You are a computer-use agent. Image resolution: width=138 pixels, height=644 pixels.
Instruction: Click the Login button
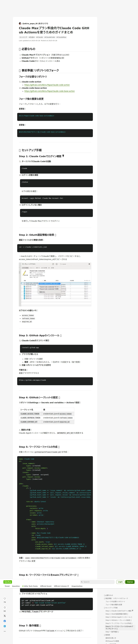[x=120, y=582]
